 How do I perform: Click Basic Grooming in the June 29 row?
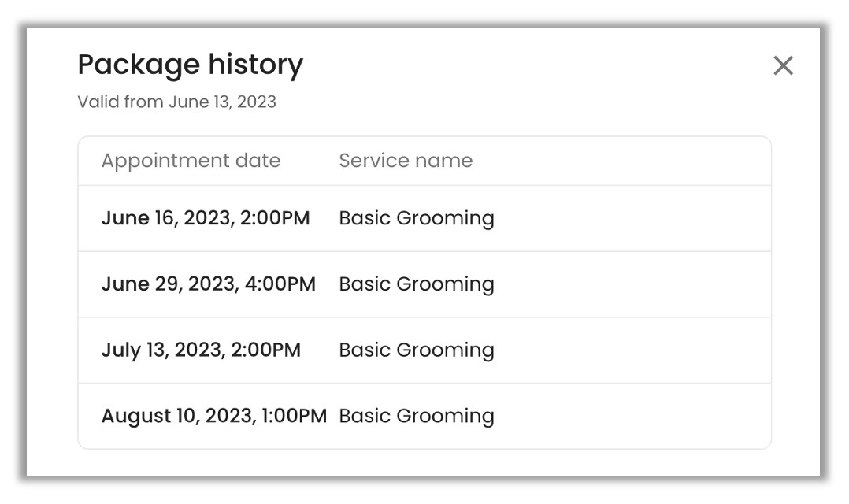417,285
